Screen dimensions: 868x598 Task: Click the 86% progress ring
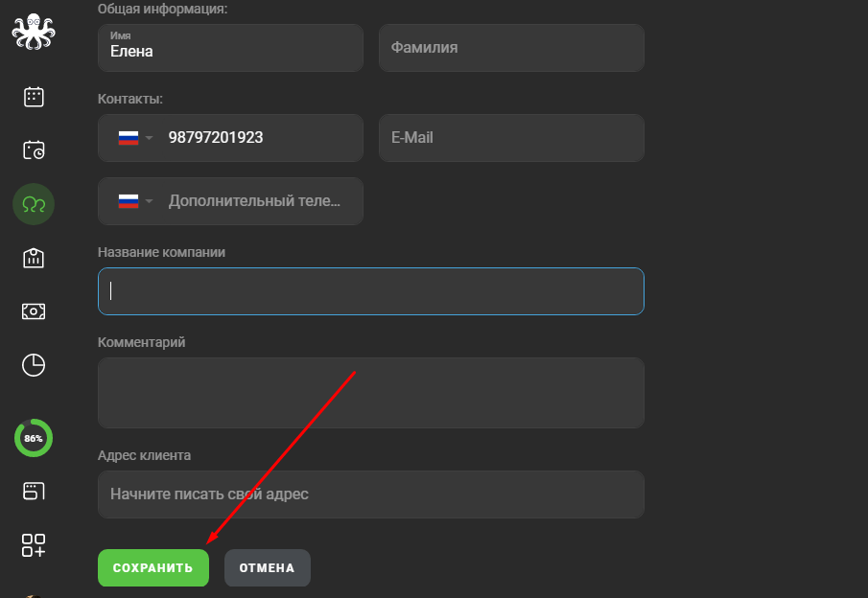tap(34, 438)
